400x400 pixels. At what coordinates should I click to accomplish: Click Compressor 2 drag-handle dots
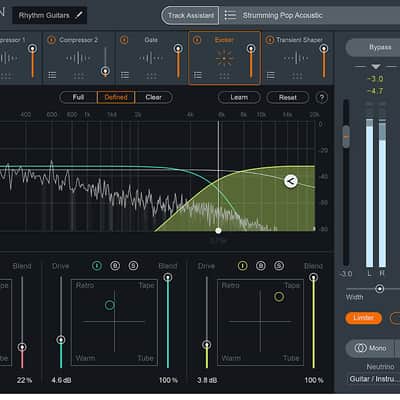(x=79, y=76)
